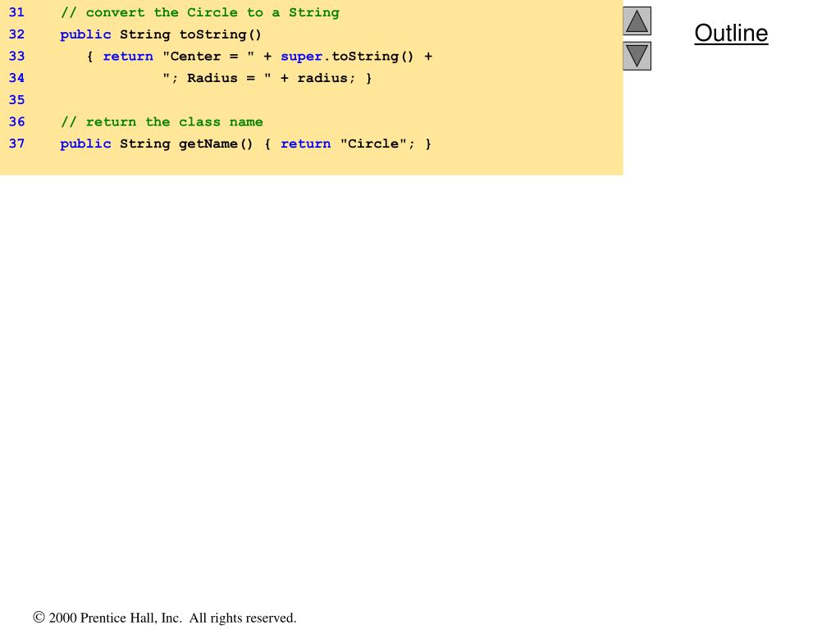Click the down arrow navigation button

click(637, 57)
